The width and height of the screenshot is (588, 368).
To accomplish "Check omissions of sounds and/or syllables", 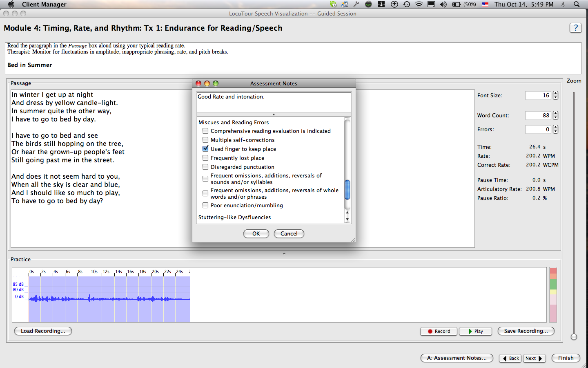I will [205, 179].
